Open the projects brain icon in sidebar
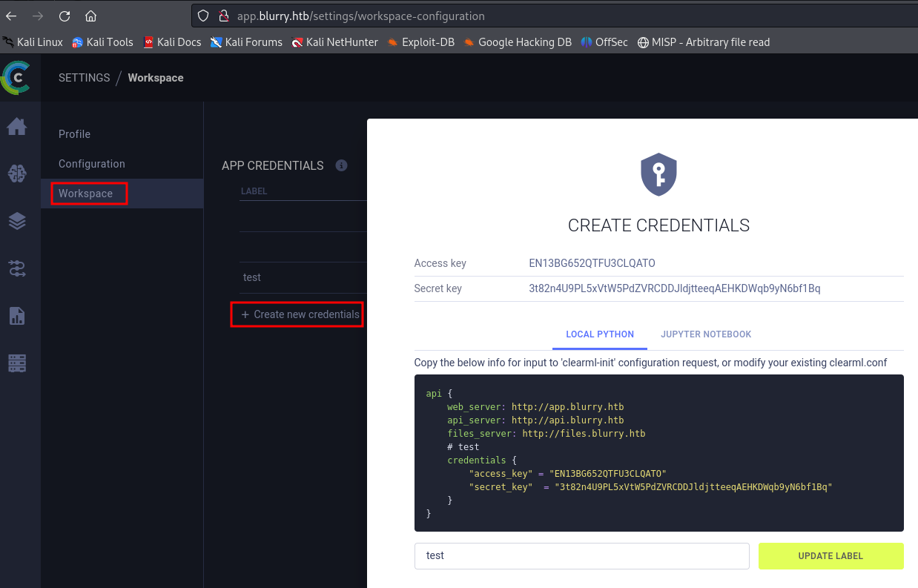 pyautogui.click(x=16, y=174)
